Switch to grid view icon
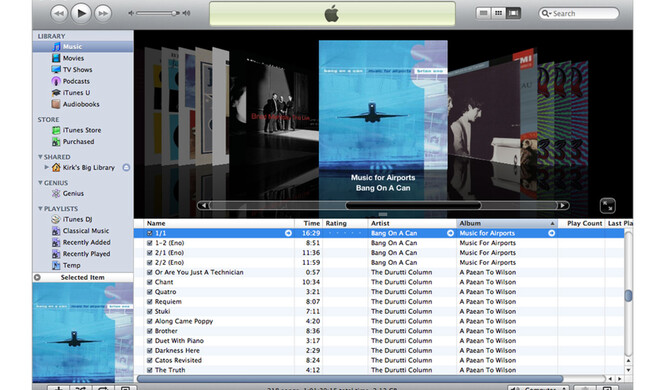Image resolution: width=660 pixels, height=390 pixels. (498, 13)
